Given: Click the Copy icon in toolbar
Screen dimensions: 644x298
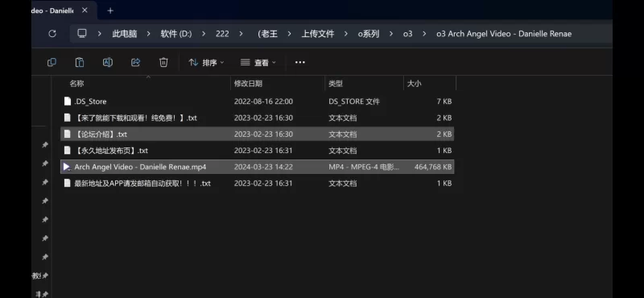Looking at the screenshot, I should (x=52, y=63).
